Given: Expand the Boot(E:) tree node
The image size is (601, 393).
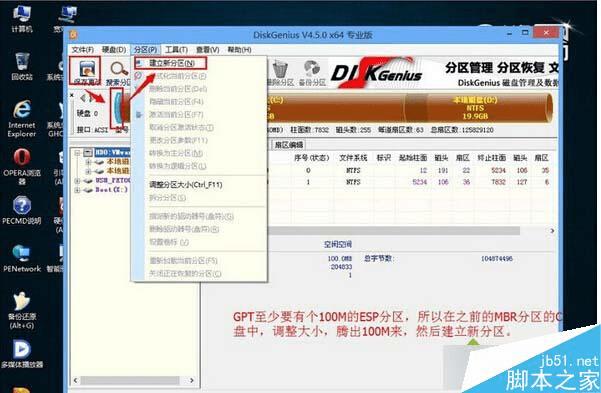Looking at the screenshot, I should click(77, 190).
